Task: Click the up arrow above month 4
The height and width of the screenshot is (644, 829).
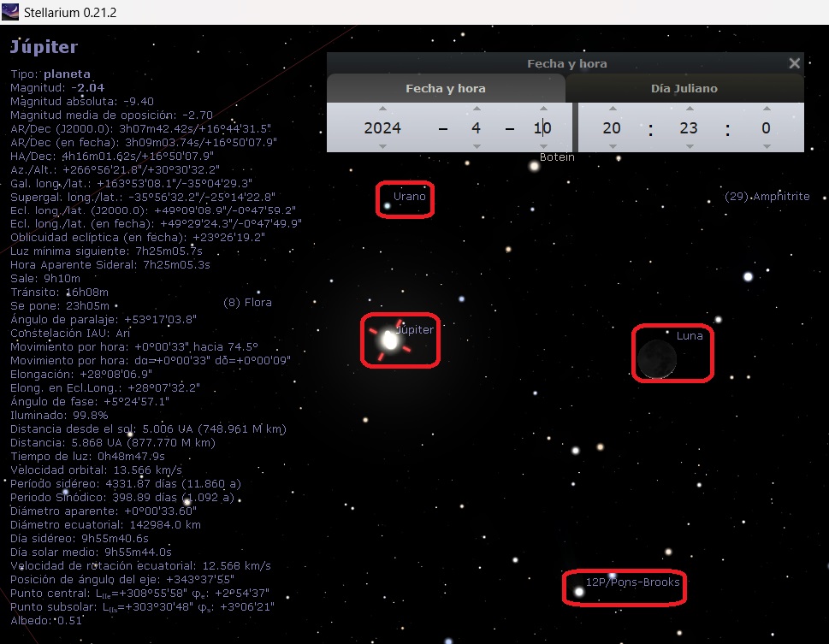Action: click(x=477, y=109)
